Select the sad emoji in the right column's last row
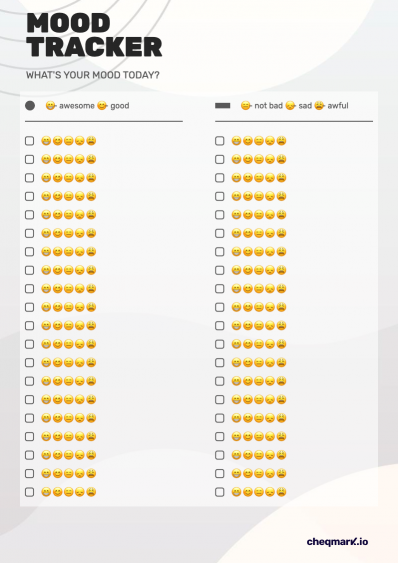 click(x=270, y=492)
